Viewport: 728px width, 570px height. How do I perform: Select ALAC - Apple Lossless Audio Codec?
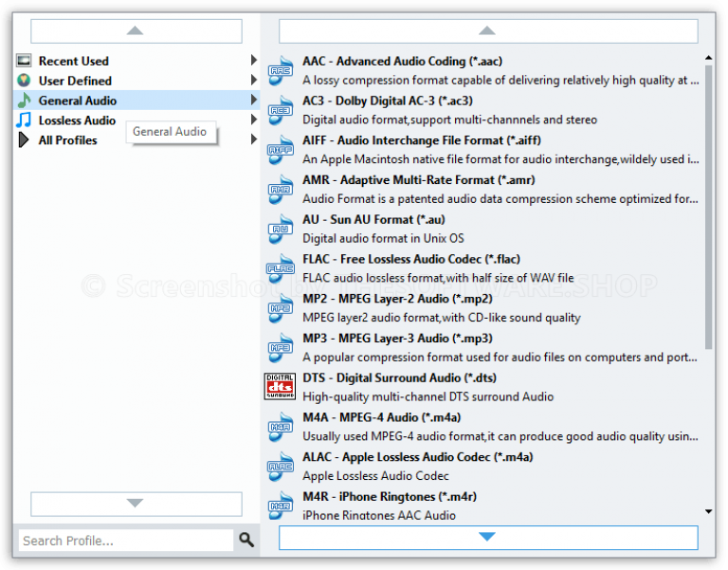(x=417, y=456)
